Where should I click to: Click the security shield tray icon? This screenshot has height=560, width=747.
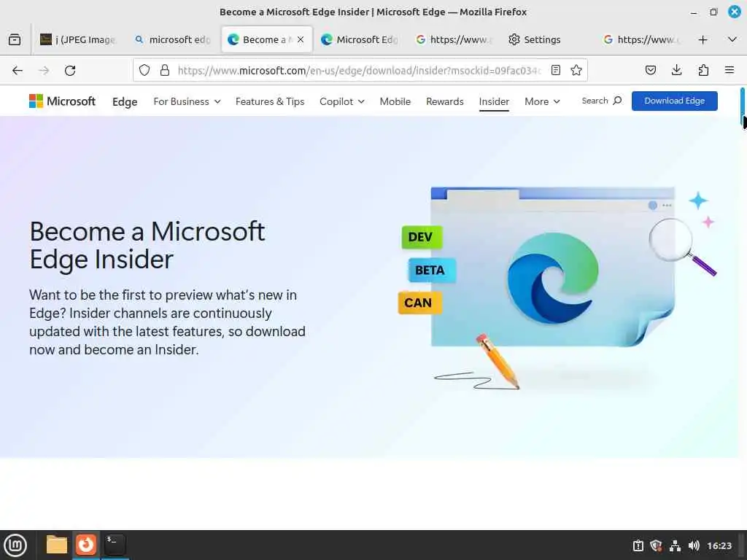[656, 545]
